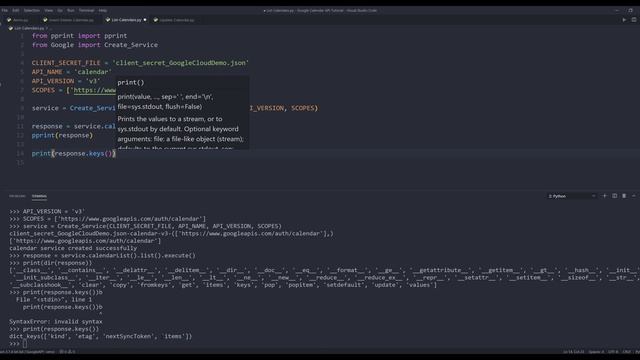Click the restore window button
This screenshot has height=360, width=640.
(x=631, y=10)
